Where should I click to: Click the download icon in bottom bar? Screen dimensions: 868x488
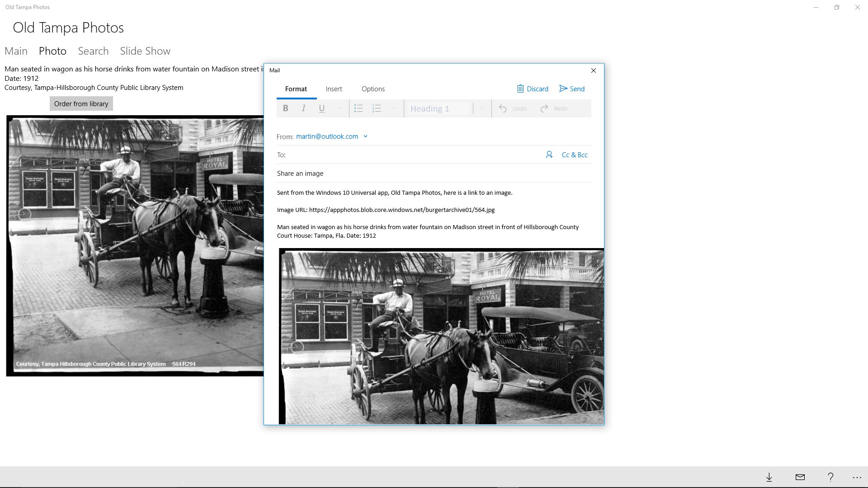point(769,477)
